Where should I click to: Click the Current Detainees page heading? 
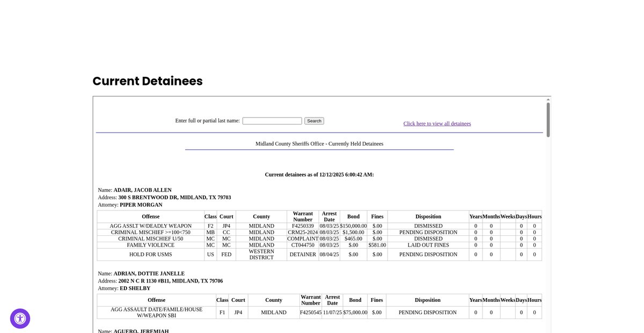(148, 81)
